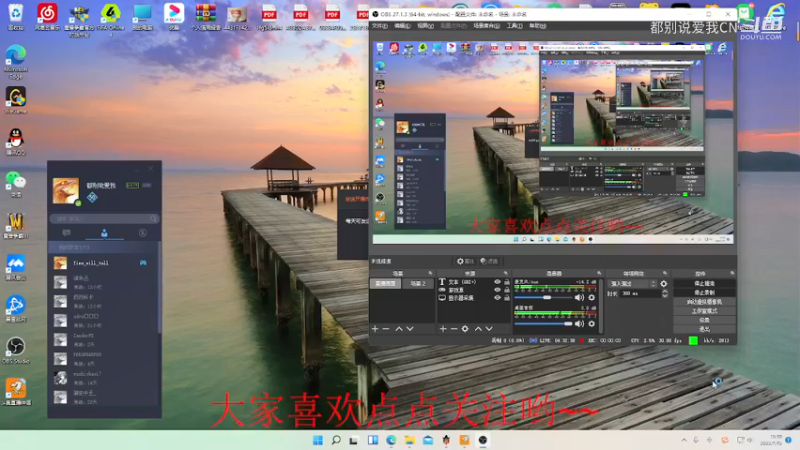Mute the microphone audio channel speaker icon
Viewport: 800px width, 450px height.
click(579, 297)
